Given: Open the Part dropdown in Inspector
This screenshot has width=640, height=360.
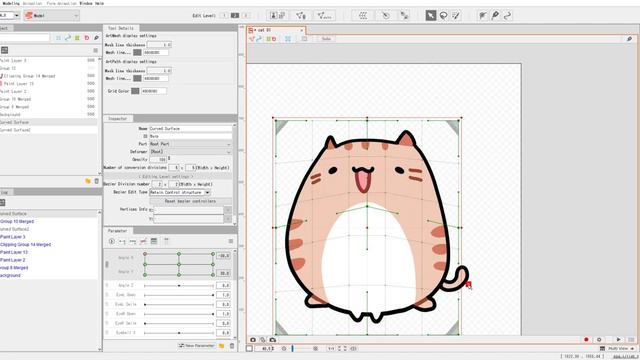Looking at the screenshot, I should coord(191,144).
